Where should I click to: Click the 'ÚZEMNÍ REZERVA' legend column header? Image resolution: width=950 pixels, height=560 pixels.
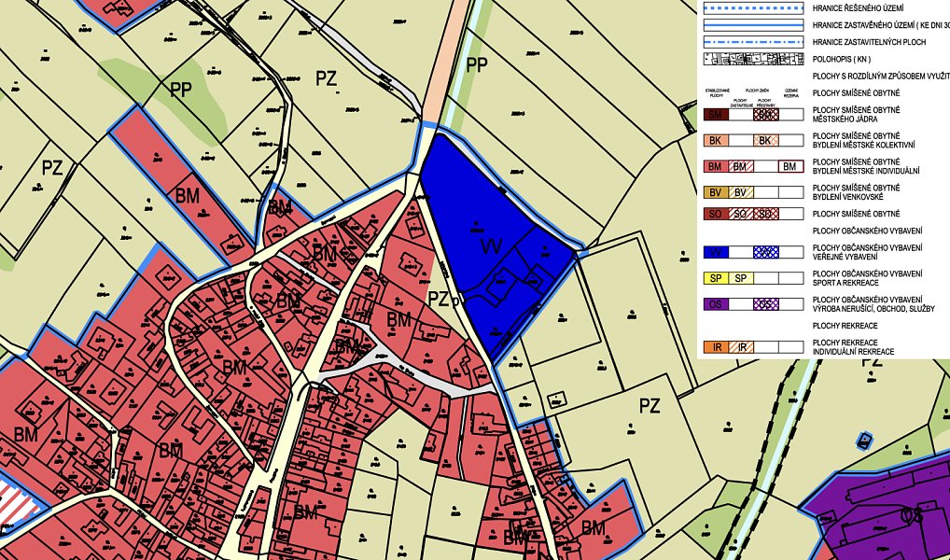tap(791, 91)
